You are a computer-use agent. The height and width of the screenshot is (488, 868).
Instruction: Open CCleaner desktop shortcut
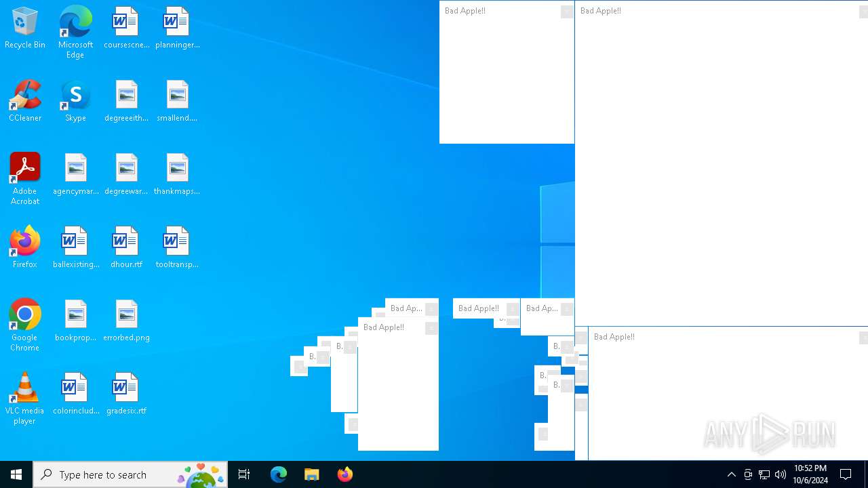[x=25, y=102]
